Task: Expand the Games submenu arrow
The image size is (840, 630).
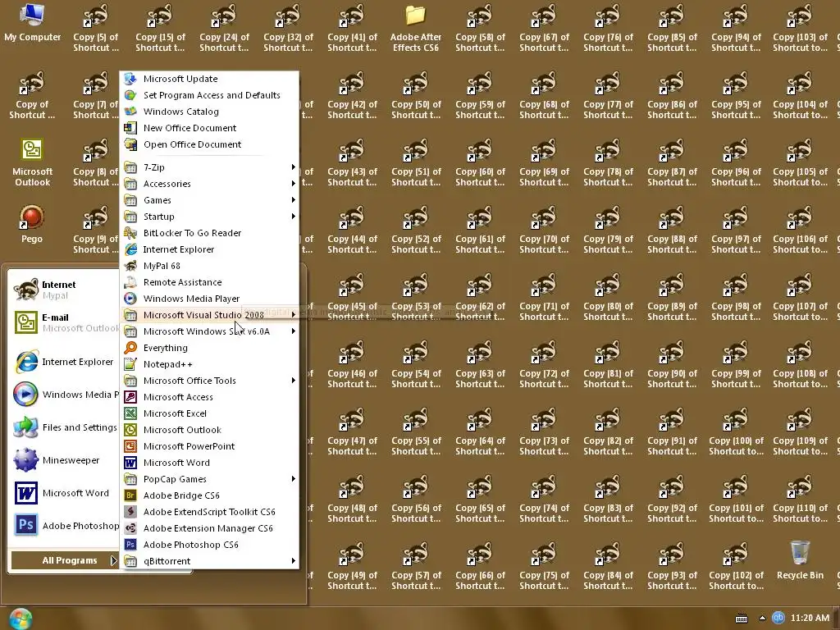Action: (293, 200)
